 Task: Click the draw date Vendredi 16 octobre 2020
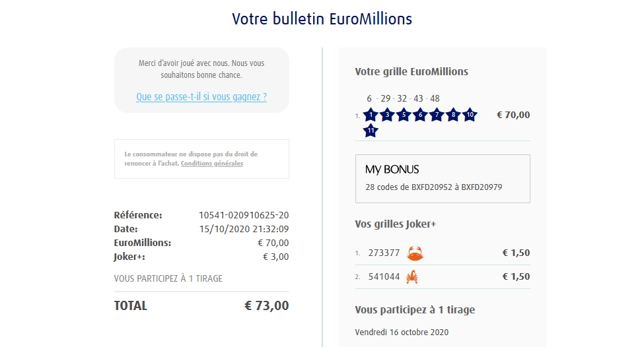402,332
